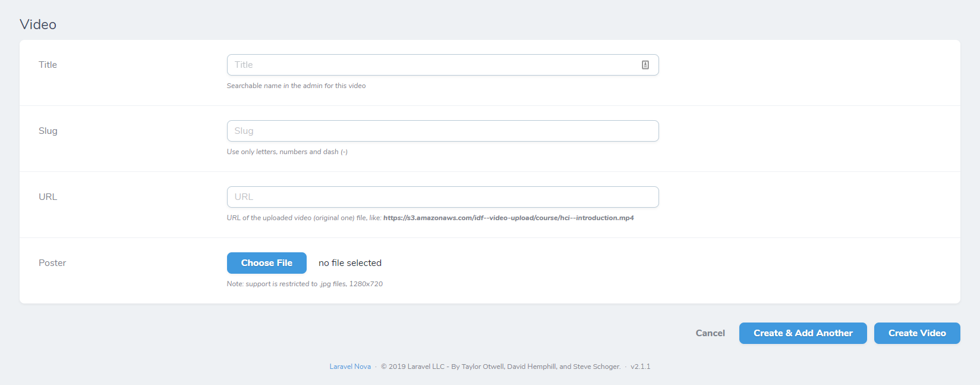
Task: Click the 'Searchable name in the admin' help text
Action: coord(296,86)
